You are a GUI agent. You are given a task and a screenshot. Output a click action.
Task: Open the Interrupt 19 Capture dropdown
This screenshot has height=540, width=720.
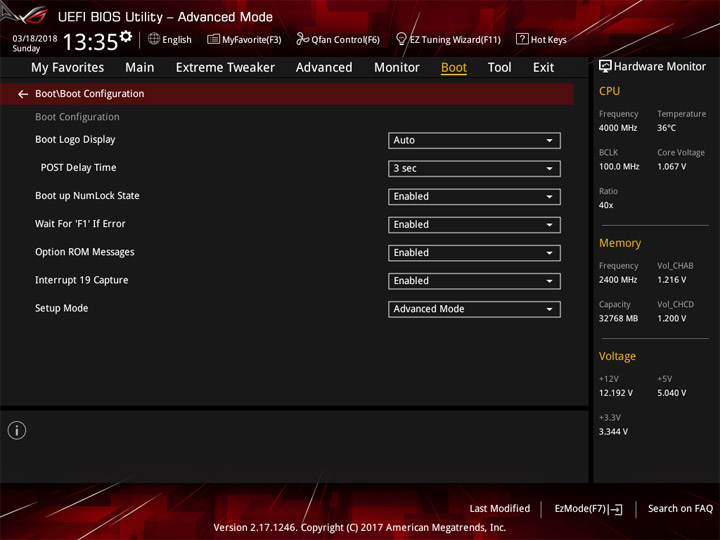(474, 281)
